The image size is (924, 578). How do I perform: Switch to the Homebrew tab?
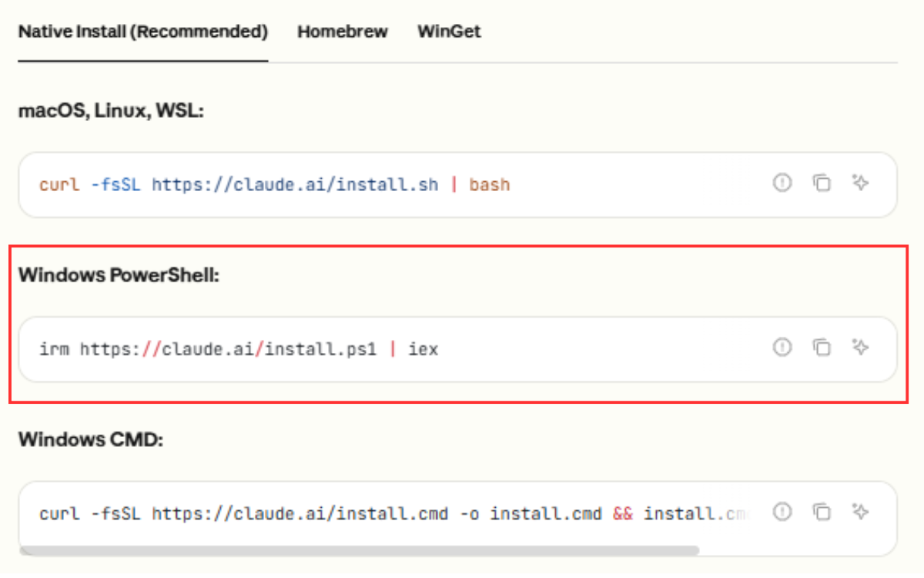click(x=343, y=32)
